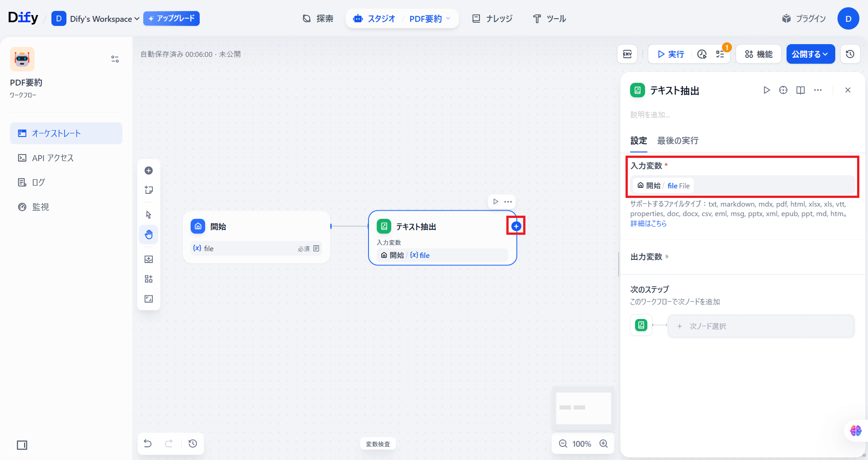
Task: Click plus handle on テキスト抽出 node
Action: click(516, 226)
